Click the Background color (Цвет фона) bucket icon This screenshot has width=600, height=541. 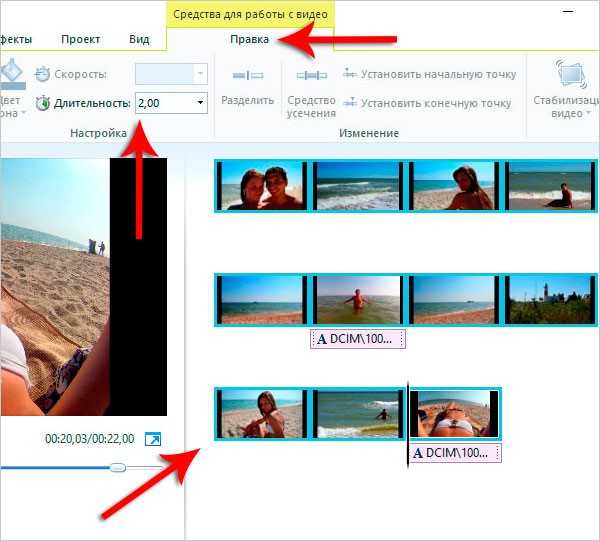pyautogui.click(x=12, y=73)
